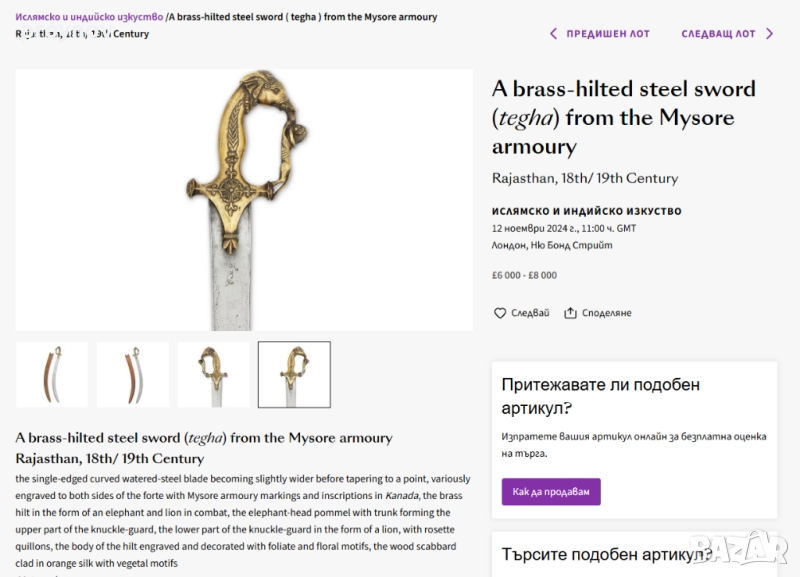Viewport: 800px width, 577px height.
Task: Click the Лондон, Ню Бонд Стрийт location text
Action: tap(552, 245)
